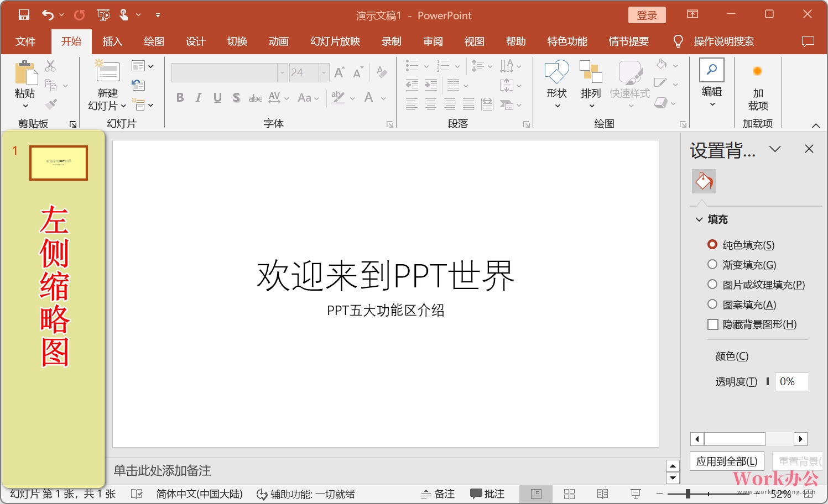Image resolution: width=828 pixels, height=504 pixels.
Task: Open the 形状 shapes gallery
Action: pos(556,84)
